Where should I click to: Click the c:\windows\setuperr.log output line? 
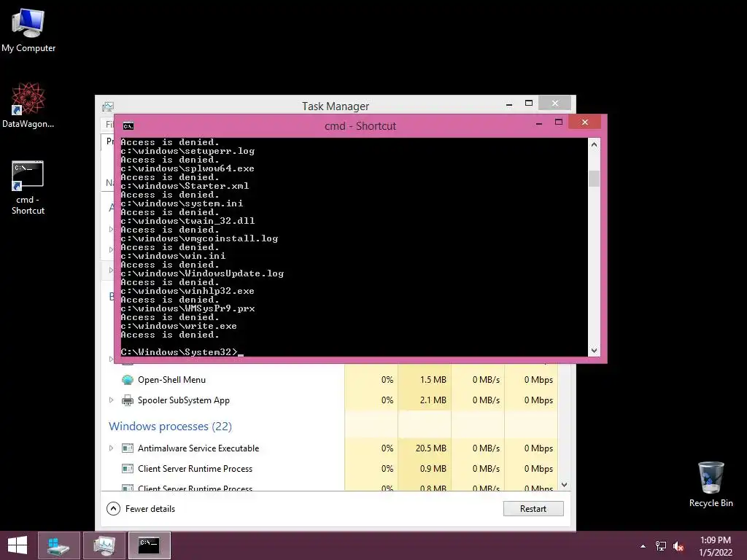187,151
